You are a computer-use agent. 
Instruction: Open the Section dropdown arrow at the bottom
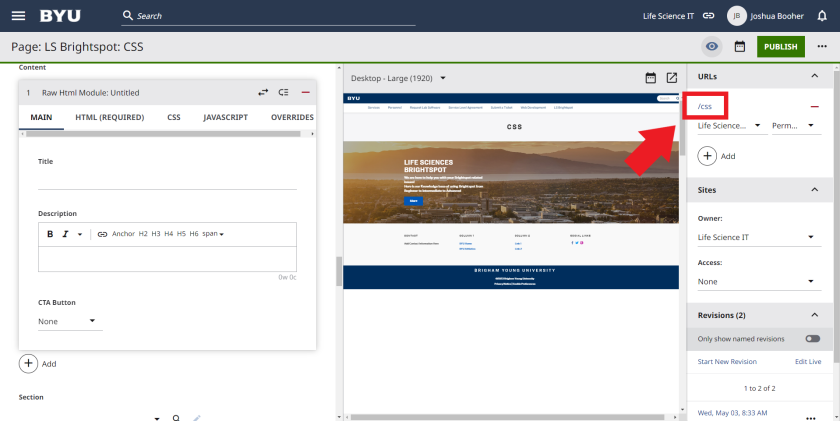point(157,418)
